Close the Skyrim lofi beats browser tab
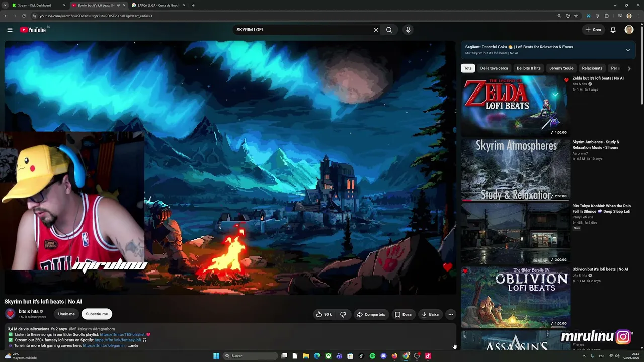 (x=124, y=5)
